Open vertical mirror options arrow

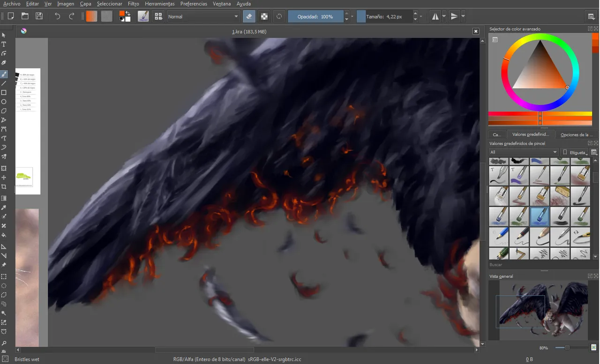pyautogui.click(x=463, y=16)
